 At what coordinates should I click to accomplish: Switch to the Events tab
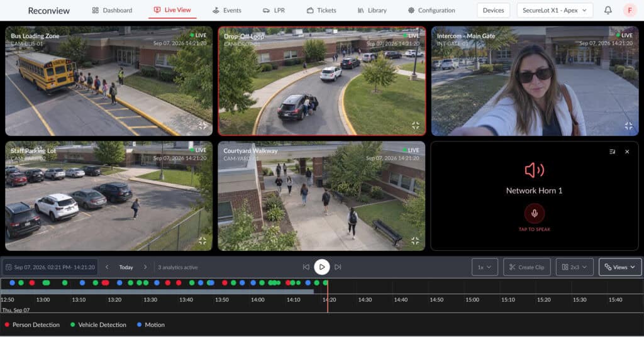(226, 10)
